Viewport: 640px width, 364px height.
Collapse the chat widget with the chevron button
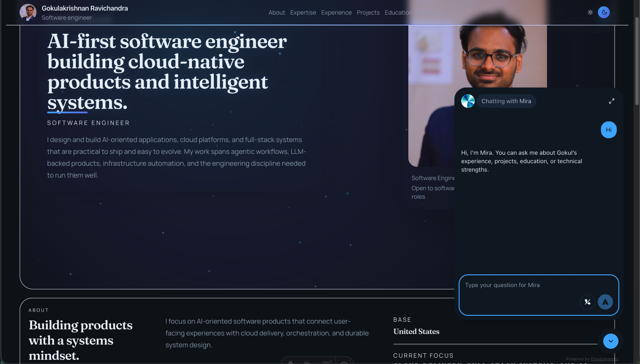click(610, 341)
